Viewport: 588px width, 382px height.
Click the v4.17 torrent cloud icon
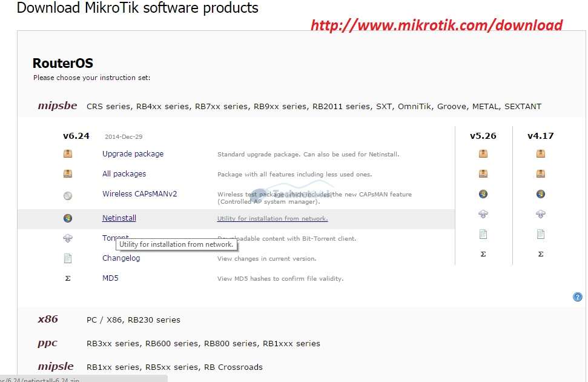pos(540,214)
